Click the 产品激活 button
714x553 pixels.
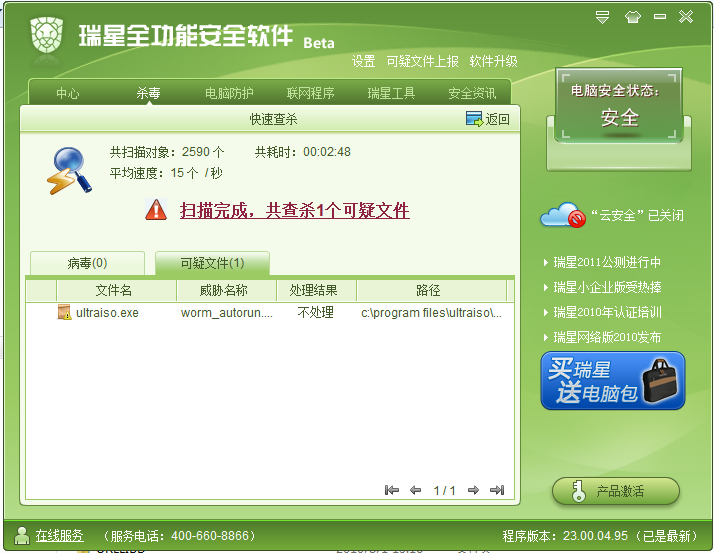point(616,492)
